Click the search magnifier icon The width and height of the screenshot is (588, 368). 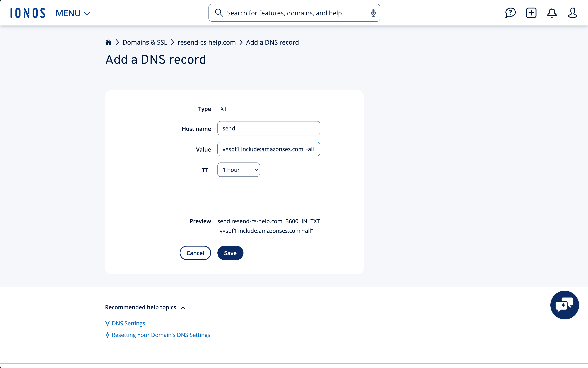pos(219,13)
